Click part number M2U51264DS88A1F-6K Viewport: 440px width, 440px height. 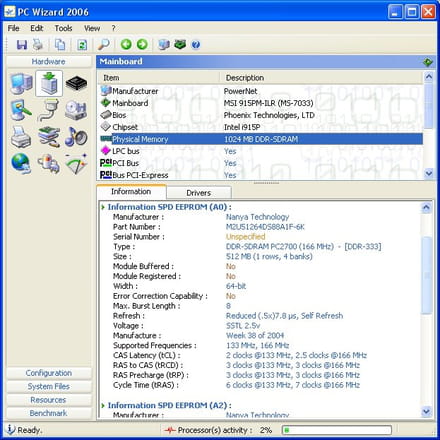(x=265, y=227)
